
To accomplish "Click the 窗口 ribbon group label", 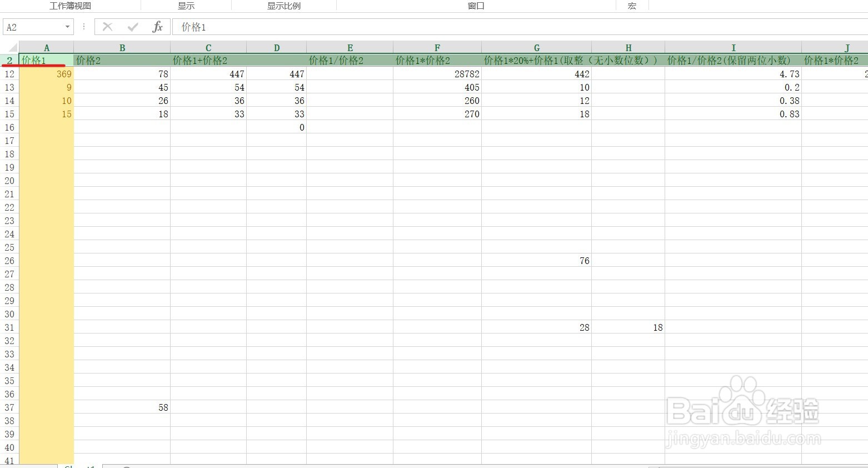I will [x=476, y=6].
